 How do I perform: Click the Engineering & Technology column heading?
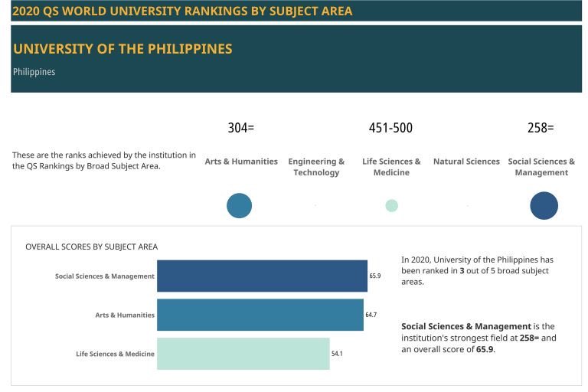pyautogui.click(x=316, y=167)
